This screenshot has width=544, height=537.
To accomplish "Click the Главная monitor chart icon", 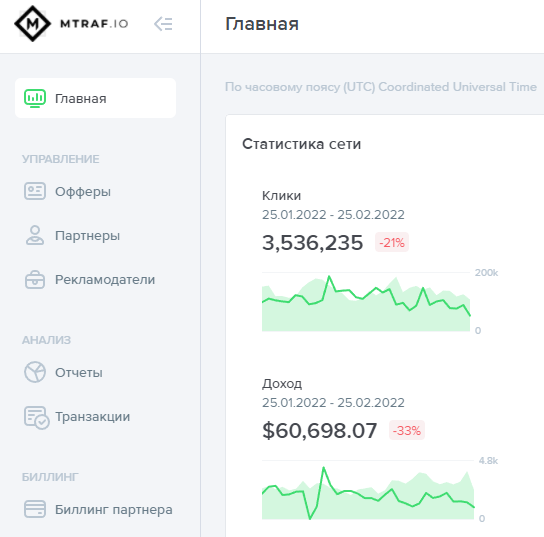I will (x=35, y=98).
